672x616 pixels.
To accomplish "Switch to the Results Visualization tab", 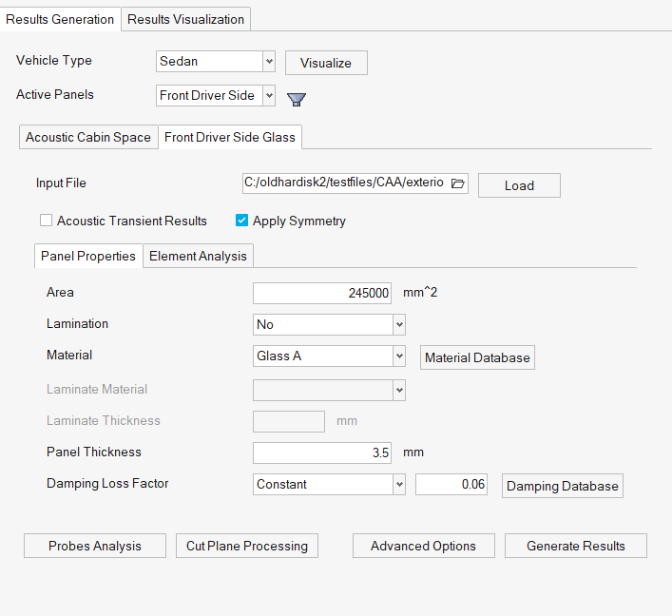I will click(186, 19).
